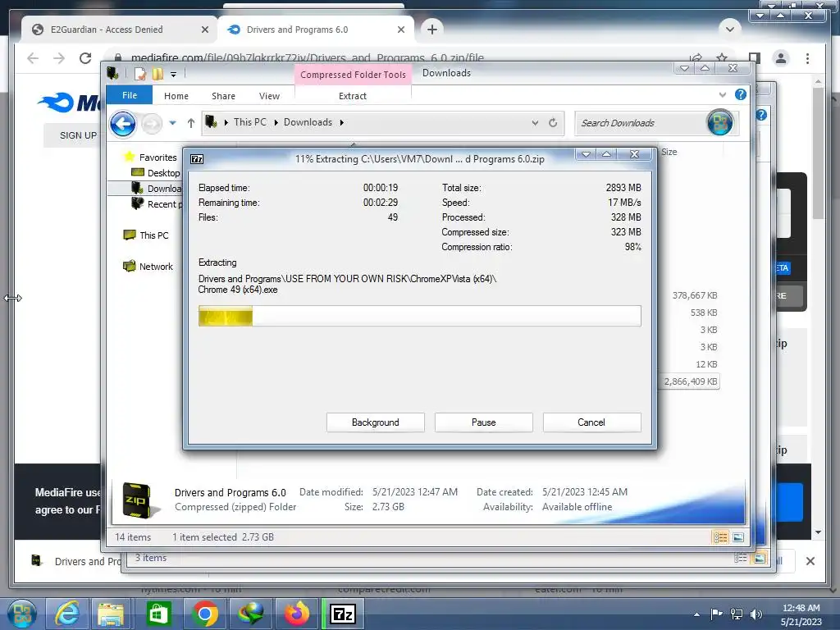Screen dimensions: 840x630
Task: Go up one folder level in Explorer
Action: tap(190, 123)
